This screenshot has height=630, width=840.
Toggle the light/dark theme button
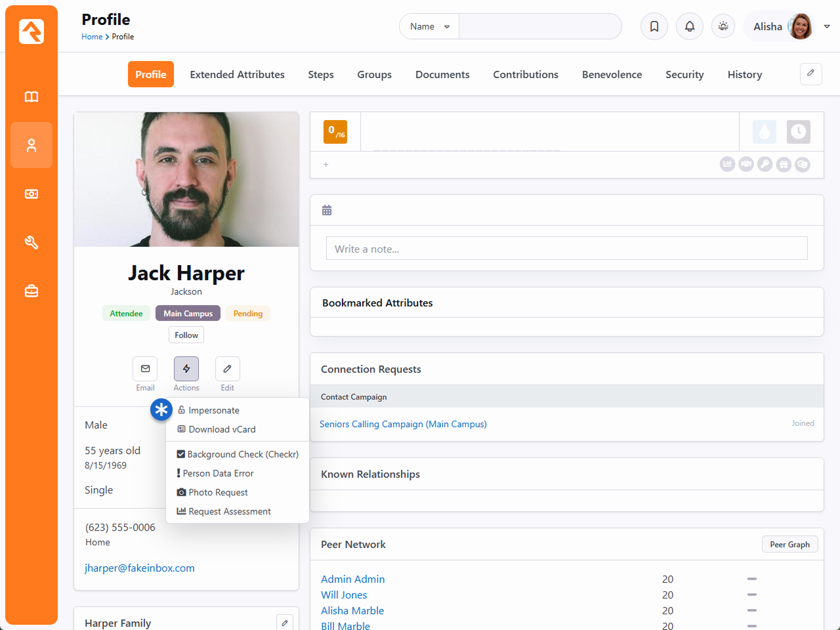pos(723,27)
